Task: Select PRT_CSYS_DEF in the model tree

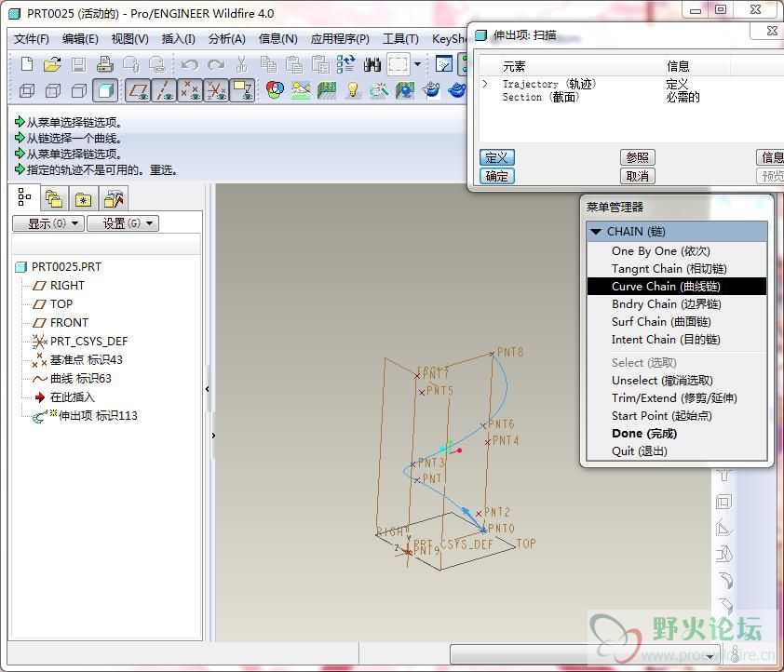Action: point(88,342)
